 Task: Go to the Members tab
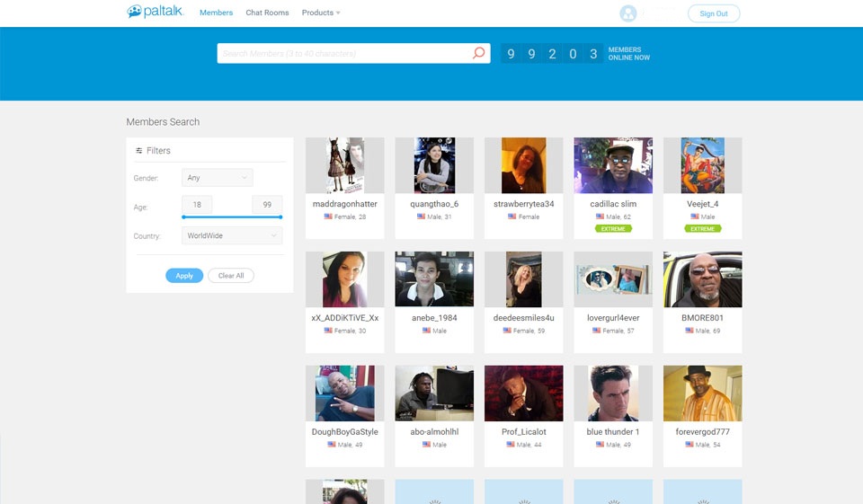pyautogui.click(x=216, y=13)
